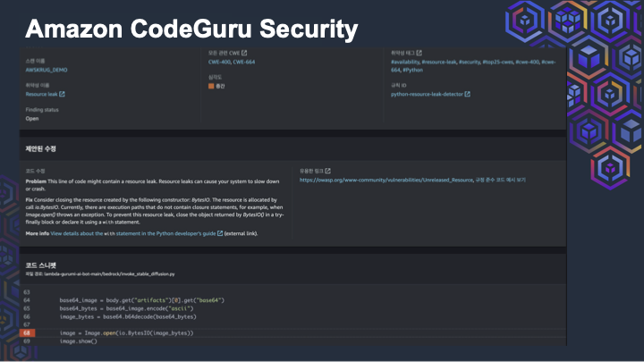This screenshot has width=644, height=362.
Task: Click code line 66 image_bytes assignment
Action: [128, 316]
